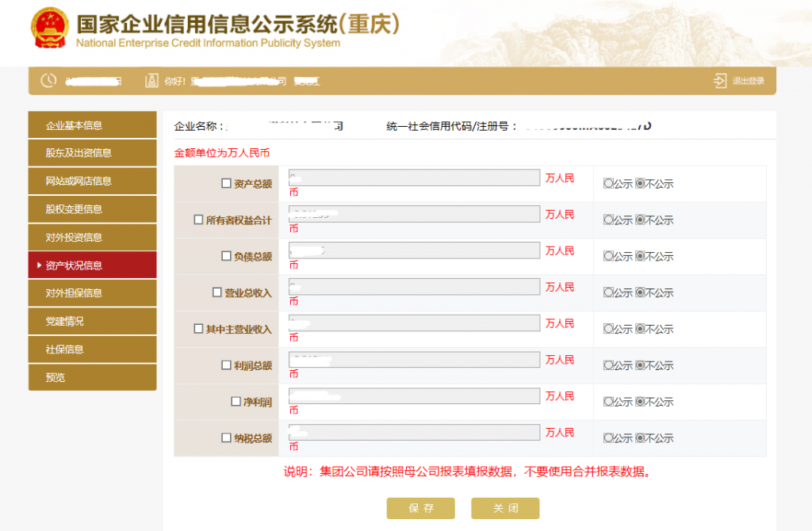Click the 关闭 close button

coord(505,508)
